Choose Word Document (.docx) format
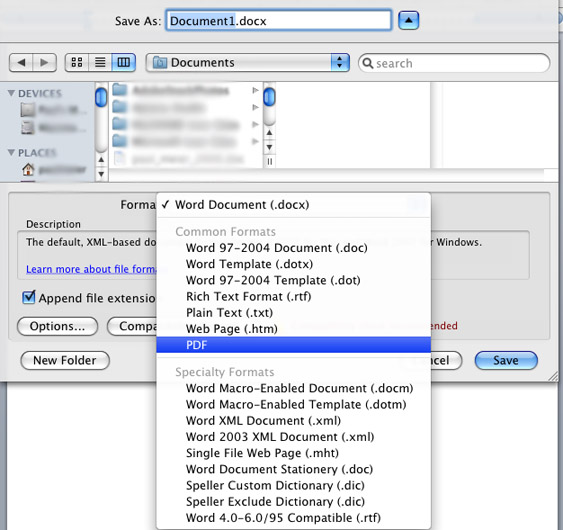 (293, 205)
